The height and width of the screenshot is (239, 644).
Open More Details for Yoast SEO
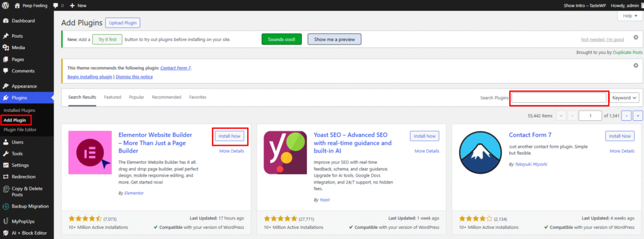point(427,151)
